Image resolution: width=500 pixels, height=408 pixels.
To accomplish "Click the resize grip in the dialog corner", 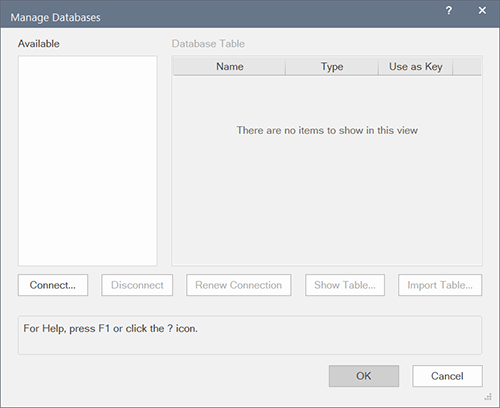I will (x=488, y=397).
